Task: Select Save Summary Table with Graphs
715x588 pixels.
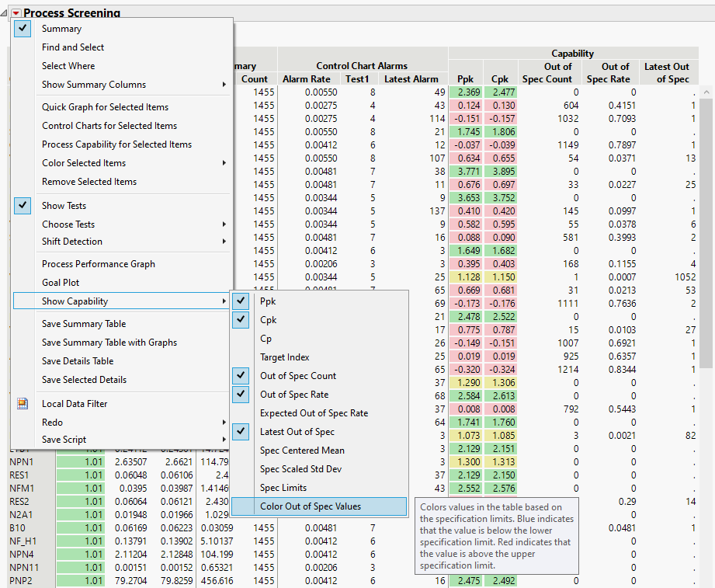Action: tap(106, 342)
